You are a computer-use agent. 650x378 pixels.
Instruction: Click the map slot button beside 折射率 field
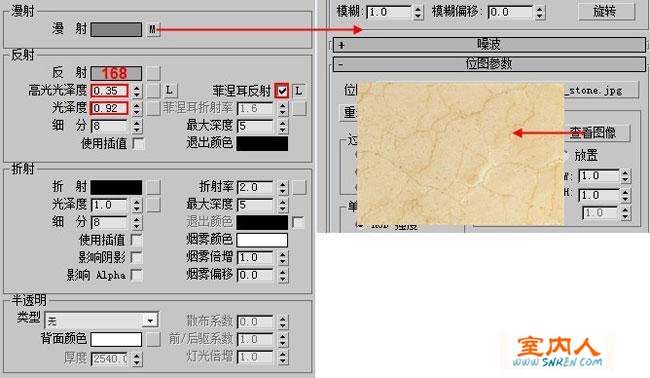pyautogui.click(x=299, y=187)
